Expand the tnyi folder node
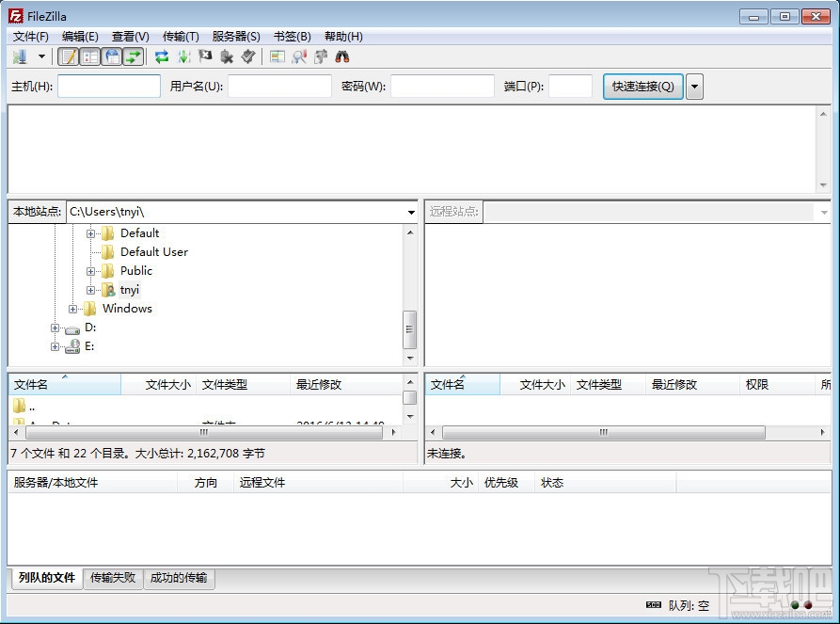Screen dimensions: 840x624 point(90,290)
